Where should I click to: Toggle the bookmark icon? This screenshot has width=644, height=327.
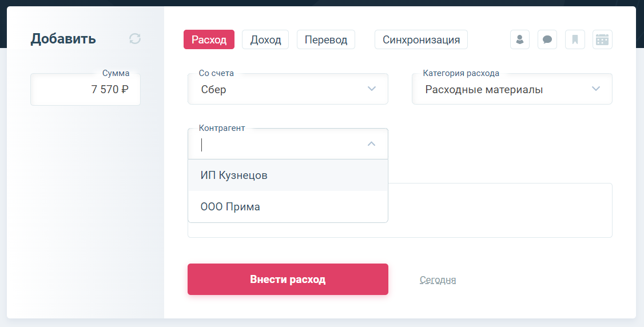point(575,39)
